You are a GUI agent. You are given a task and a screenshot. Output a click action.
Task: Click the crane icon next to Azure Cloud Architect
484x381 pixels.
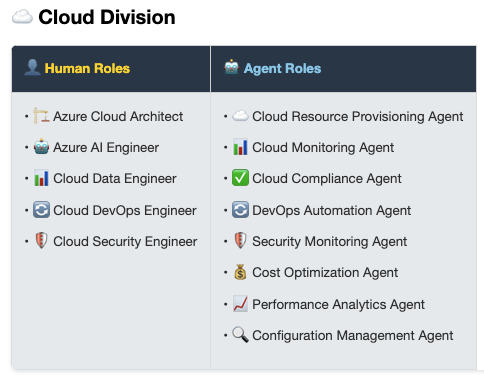[41, 116]
